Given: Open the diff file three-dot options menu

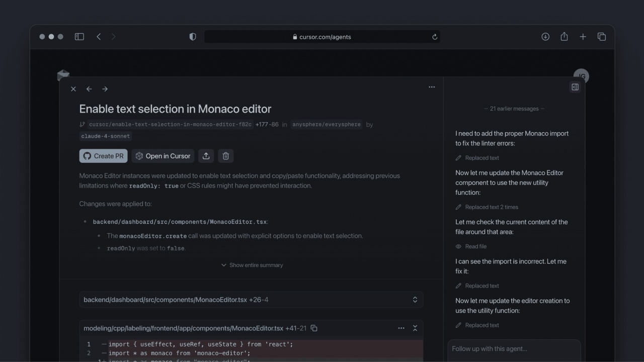Looking at the screenshot, I should pyautogui.click(x=401, y=328).
